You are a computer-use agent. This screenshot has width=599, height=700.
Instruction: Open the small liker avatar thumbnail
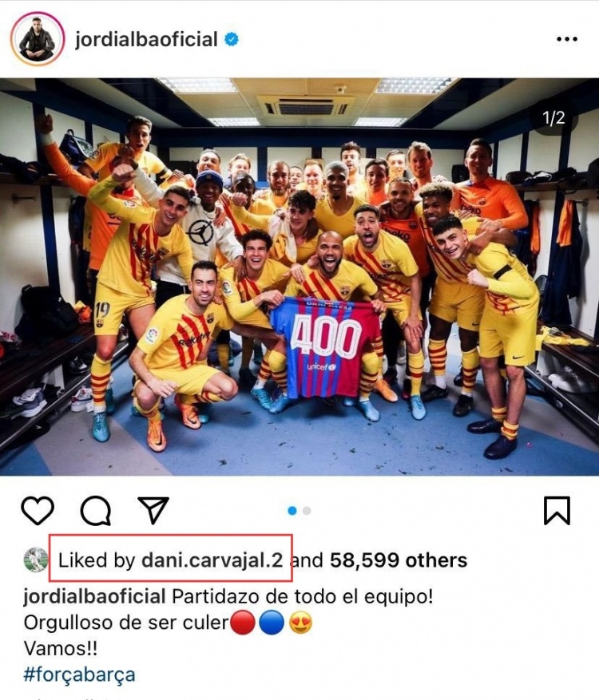coord(36,560)
